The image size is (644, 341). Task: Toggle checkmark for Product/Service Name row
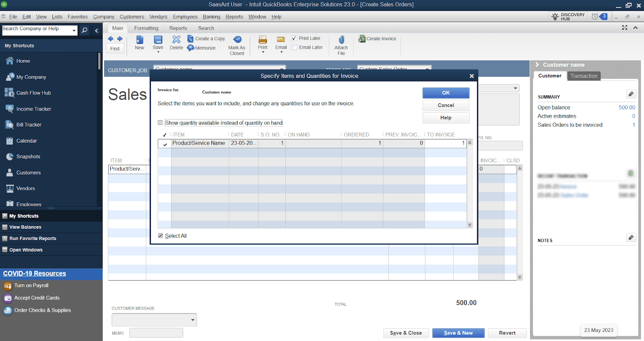click(x=165, y=144)
